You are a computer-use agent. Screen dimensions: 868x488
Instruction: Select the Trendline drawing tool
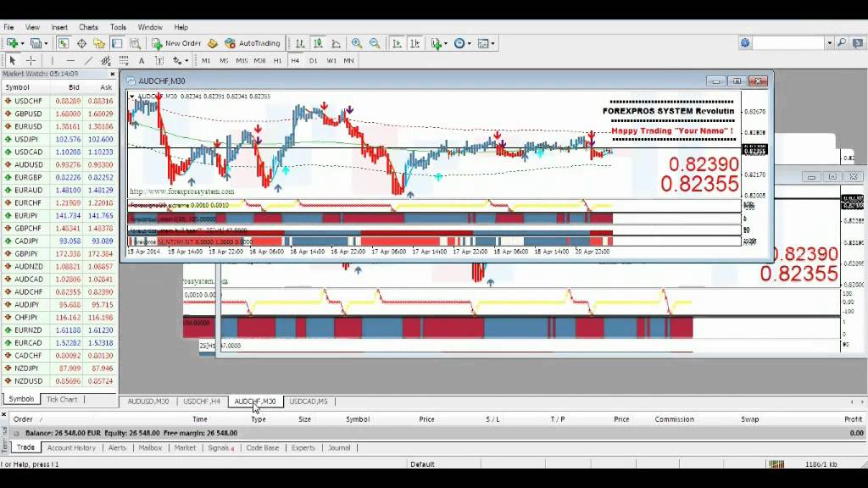pyautogui.click(x=88, y=60)
